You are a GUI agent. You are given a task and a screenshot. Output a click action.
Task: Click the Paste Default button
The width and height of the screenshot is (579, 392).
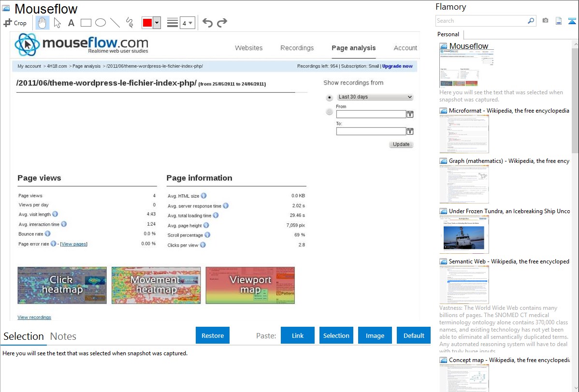(x=414, y=335)
